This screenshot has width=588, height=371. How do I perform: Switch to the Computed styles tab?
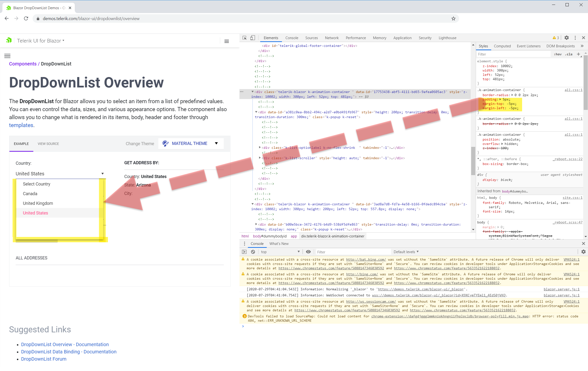point(502,46)
